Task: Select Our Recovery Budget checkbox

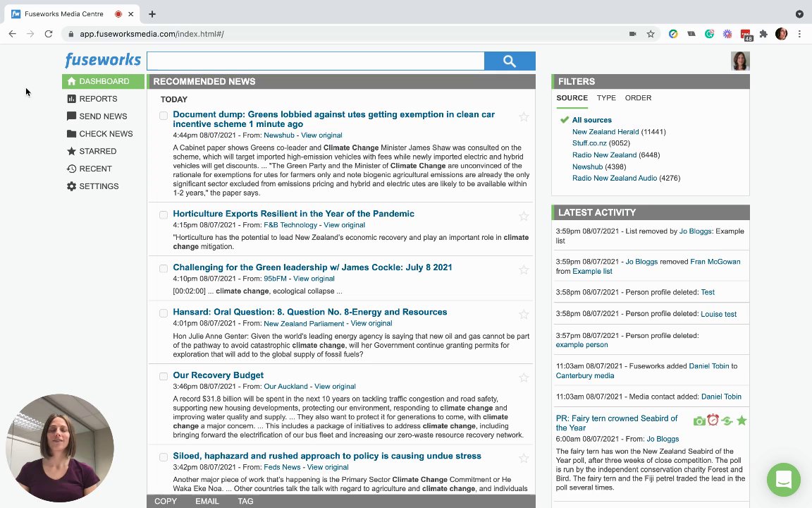Action: tap(164, 376)
